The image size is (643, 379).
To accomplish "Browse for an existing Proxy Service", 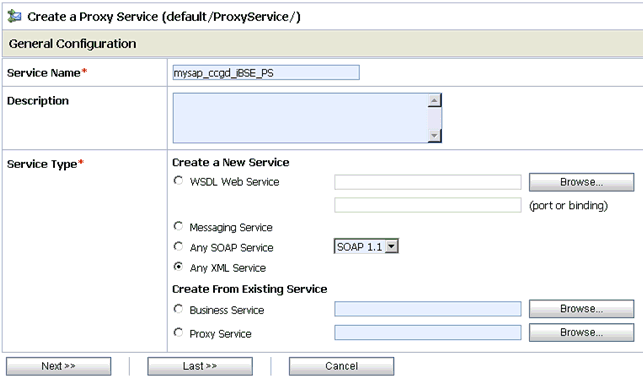I will [581, 333].
